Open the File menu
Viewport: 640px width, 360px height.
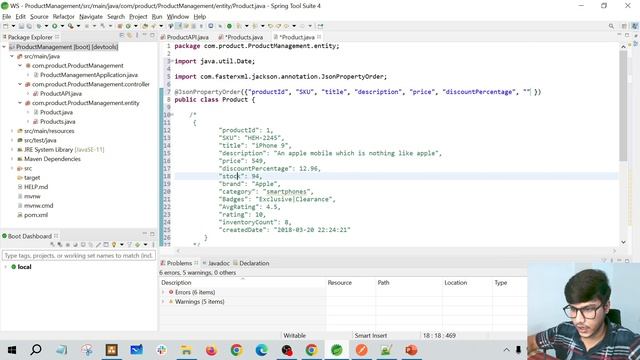pyautogui.click(x=7, y=17)
